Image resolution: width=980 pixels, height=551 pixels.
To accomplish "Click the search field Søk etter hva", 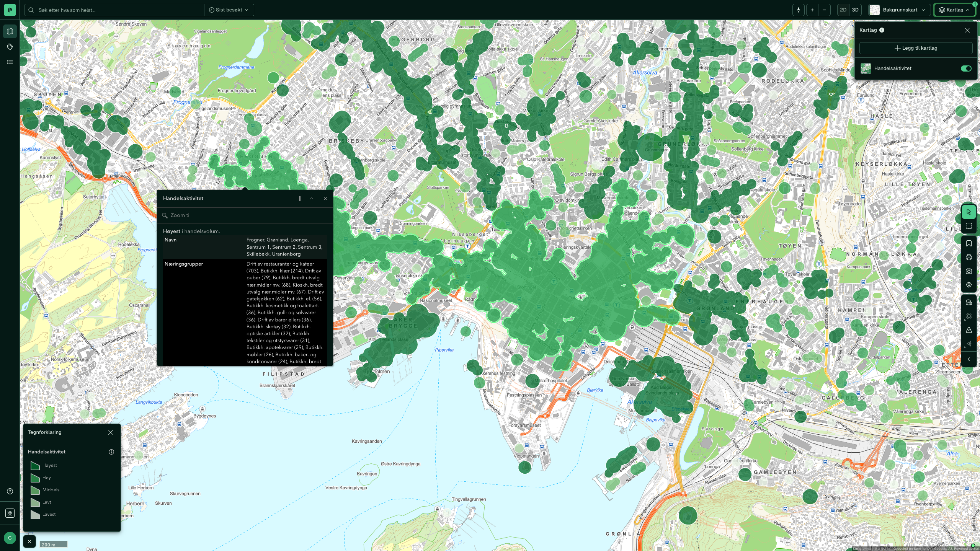I will coord(115,10).
